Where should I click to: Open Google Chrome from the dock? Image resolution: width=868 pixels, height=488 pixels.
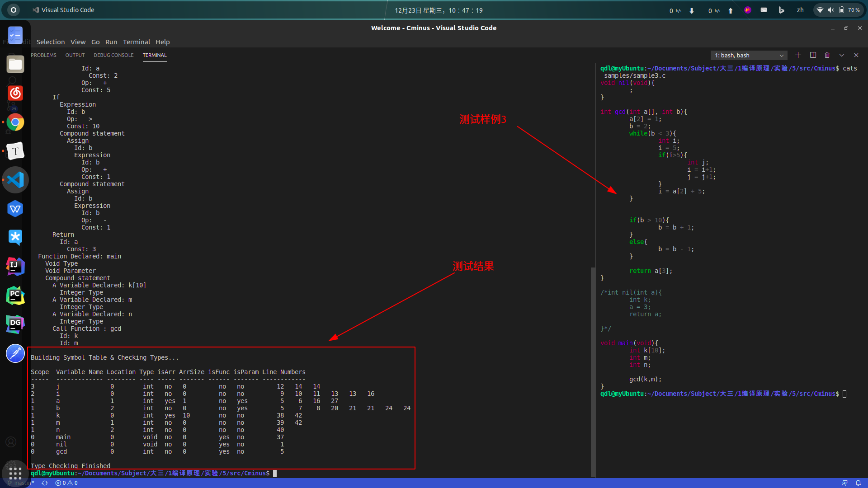15,122
